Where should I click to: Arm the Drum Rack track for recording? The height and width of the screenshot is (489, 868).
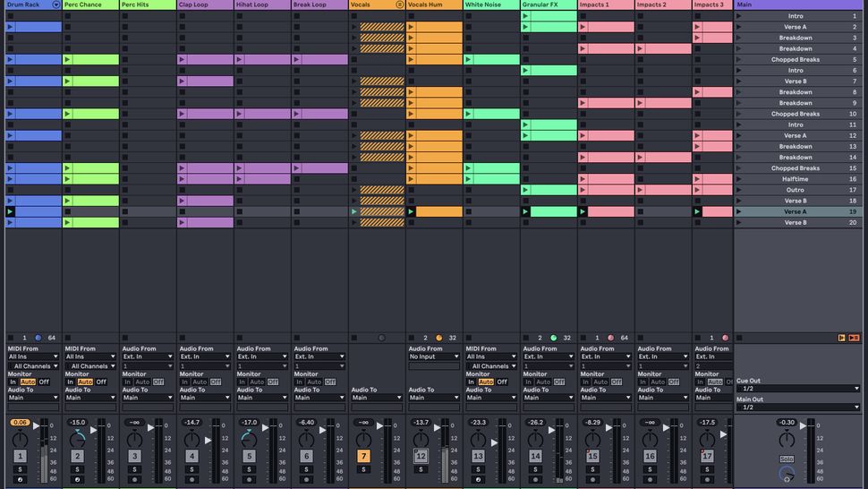(20, 479)
